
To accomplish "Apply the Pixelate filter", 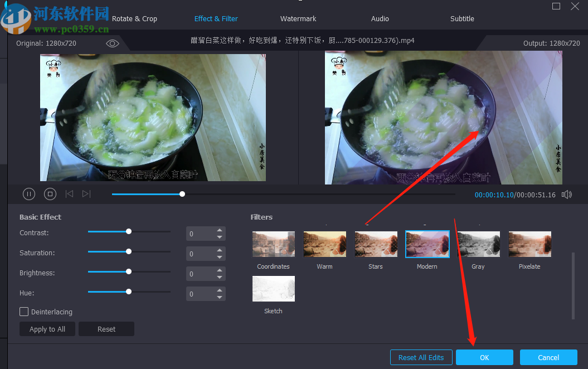I will click(529, 244).
